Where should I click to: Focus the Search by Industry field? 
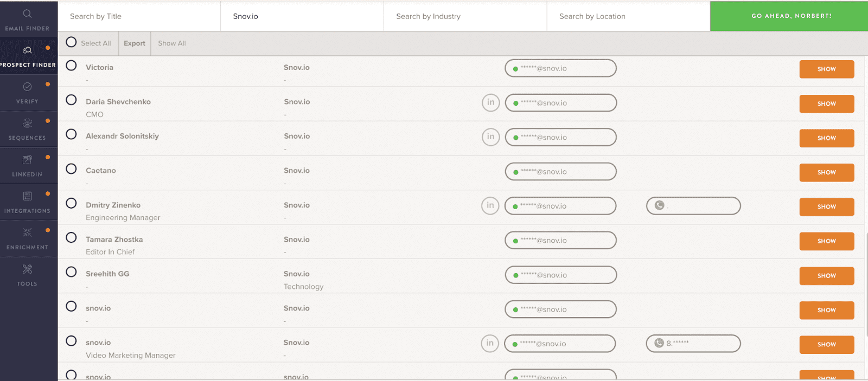point(465,16)
